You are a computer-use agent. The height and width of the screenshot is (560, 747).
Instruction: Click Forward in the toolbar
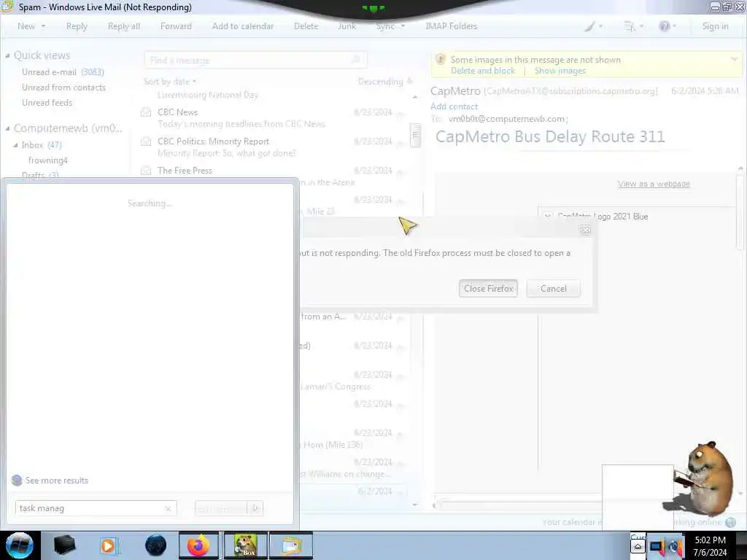[176, 26]
